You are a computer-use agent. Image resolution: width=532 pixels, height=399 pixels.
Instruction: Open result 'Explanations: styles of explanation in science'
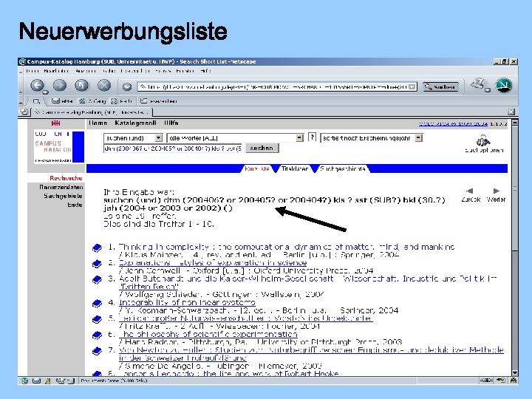point(213,262)
